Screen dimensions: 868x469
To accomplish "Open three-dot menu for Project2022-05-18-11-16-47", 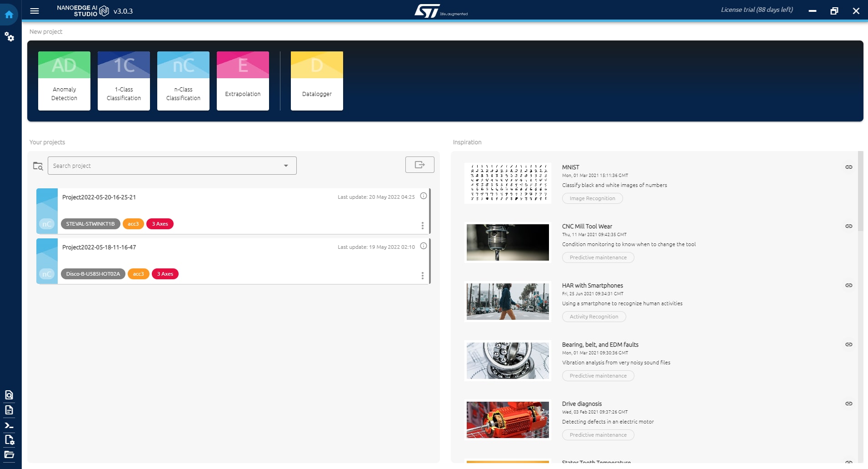I will tap(422, 276).
